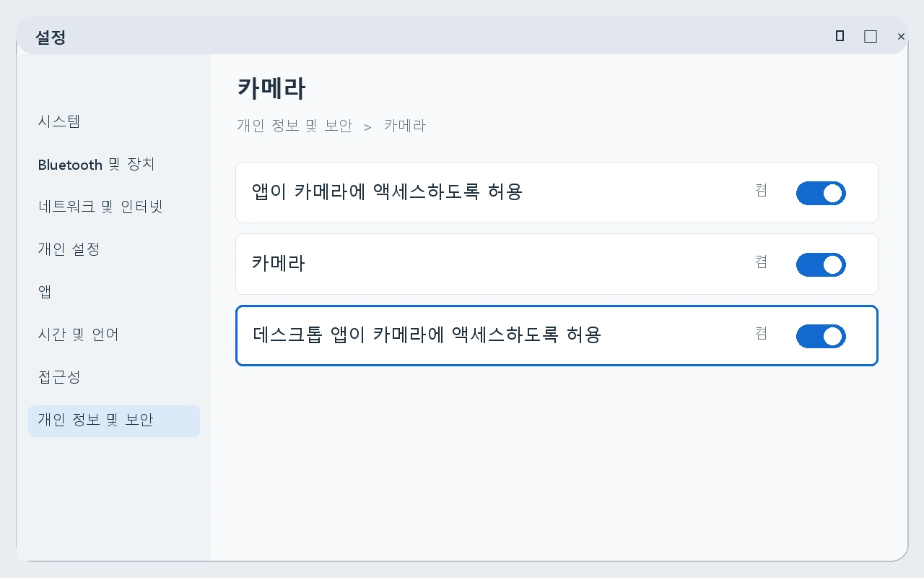Select 앱 in the sidebar
The height and width of the screenshot is (578, 924).
pyautogui.click(x=114, y=292)
